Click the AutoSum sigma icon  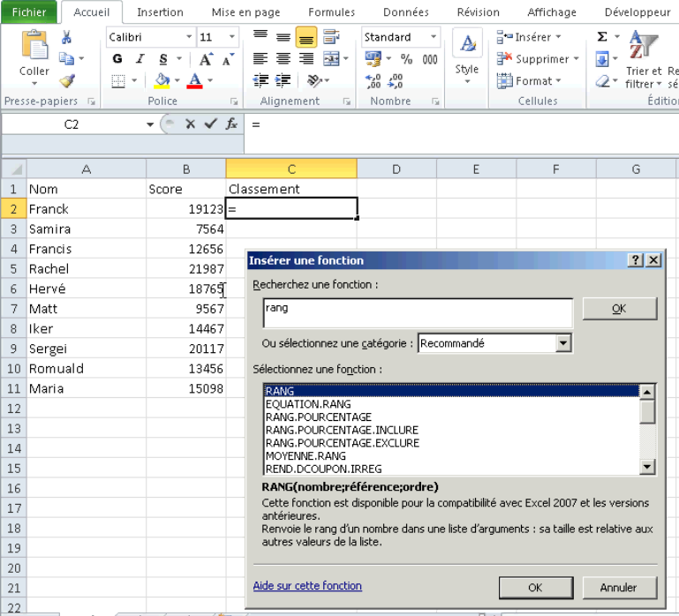[602, 36]
